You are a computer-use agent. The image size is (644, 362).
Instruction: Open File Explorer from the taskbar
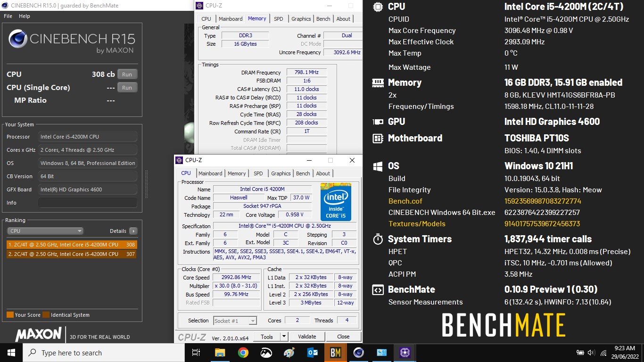coord(220,353)
